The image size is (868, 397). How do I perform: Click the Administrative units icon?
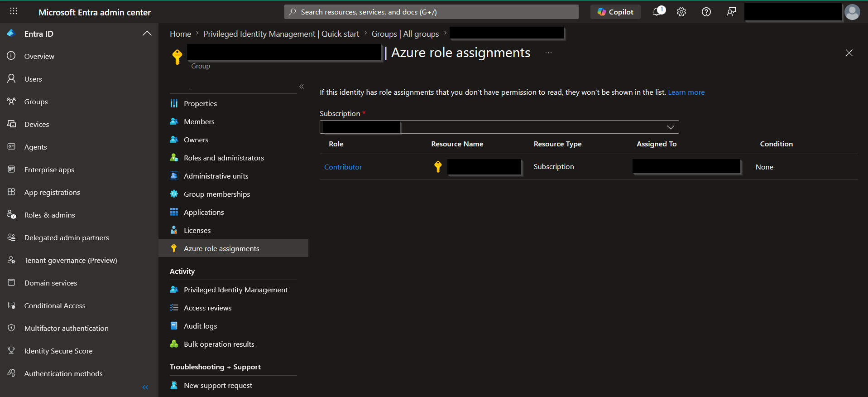click(x=174, y=176)
